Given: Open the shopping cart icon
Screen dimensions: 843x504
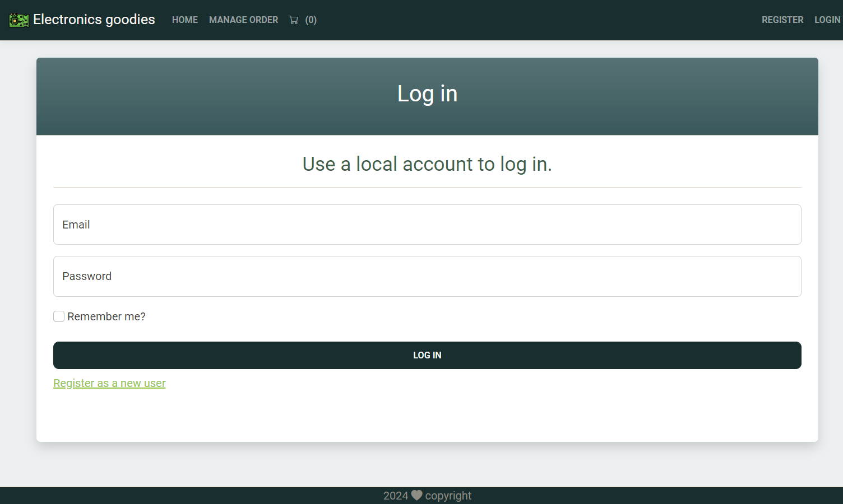Looking at the screenshot, I should click(x=294, y=20).
